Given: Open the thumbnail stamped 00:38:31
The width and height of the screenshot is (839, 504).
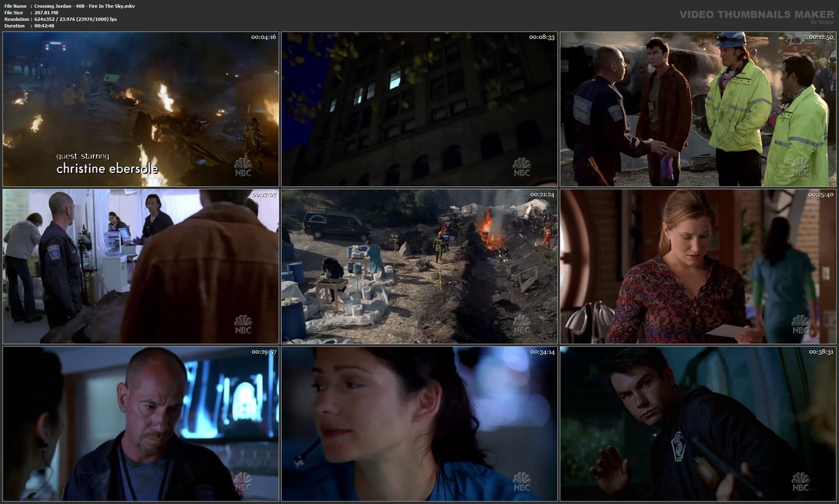Looking at the screenshot, I should click(698, 424).
